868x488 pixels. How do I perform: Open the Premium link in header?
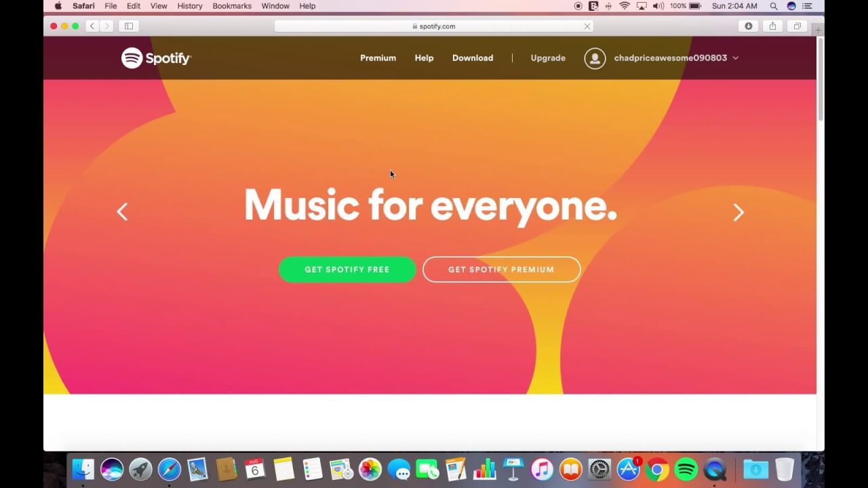point(378,58)
